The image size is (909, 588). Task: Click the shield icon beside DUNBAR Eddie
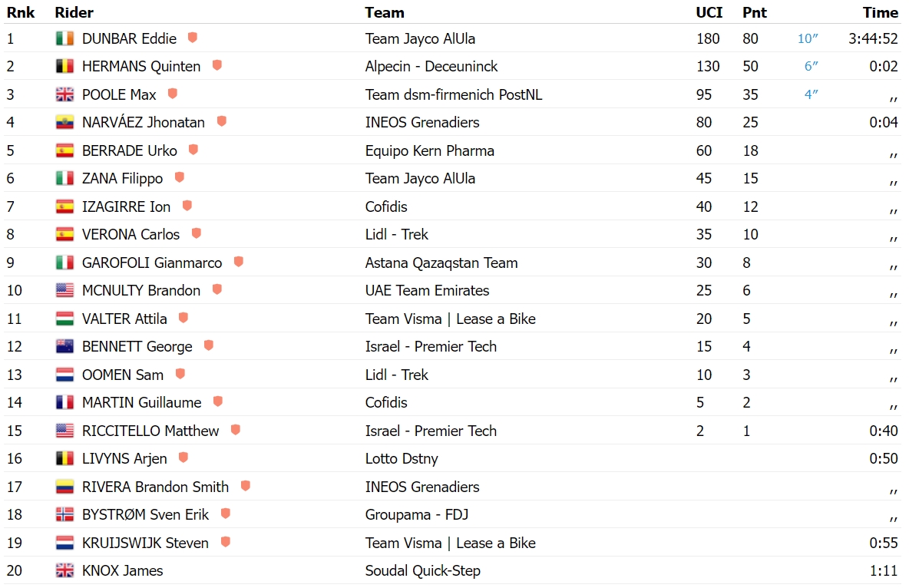193,38
